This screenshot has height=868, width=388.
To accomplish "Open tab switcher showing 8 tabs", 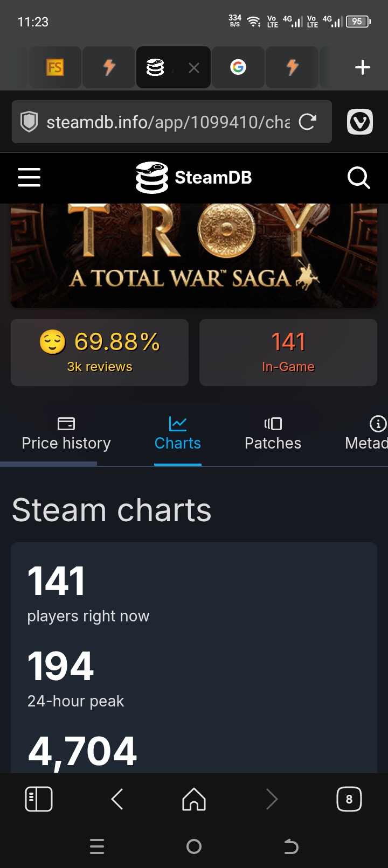I will (x=349, y=799).
